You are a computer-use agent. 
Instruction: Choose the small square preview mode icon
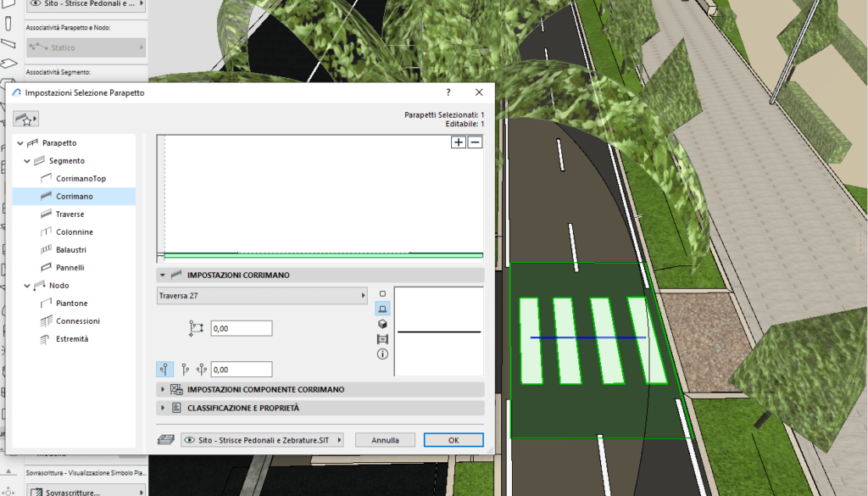[382, 294]
